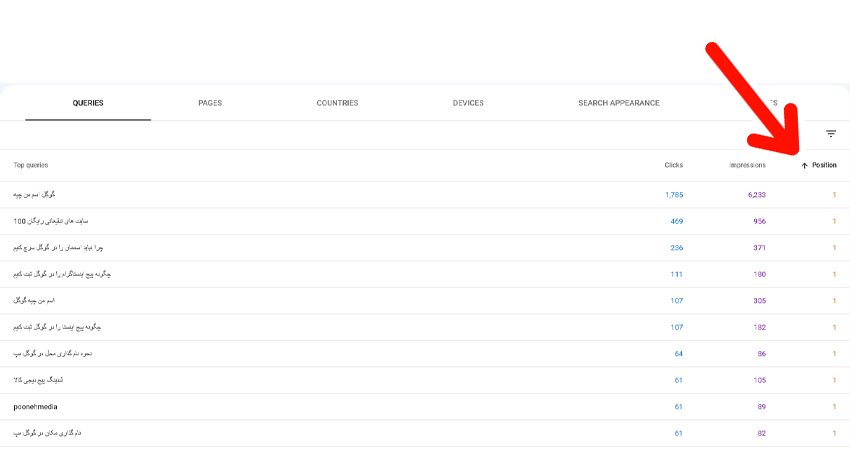Sort table by the Position column header
Screen dimensions: 850x450
point(819,165)
